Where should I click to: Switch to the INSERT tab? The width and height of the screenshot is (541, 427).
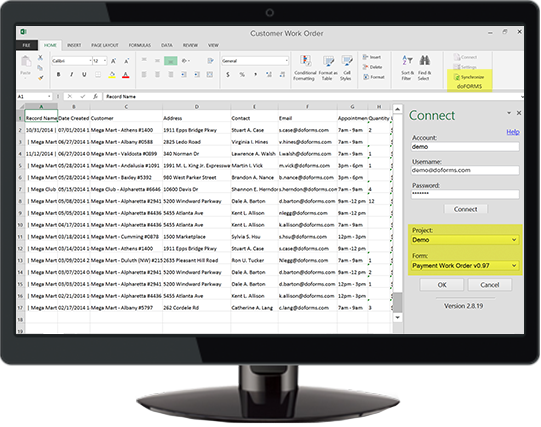click(x=74, y=45)
